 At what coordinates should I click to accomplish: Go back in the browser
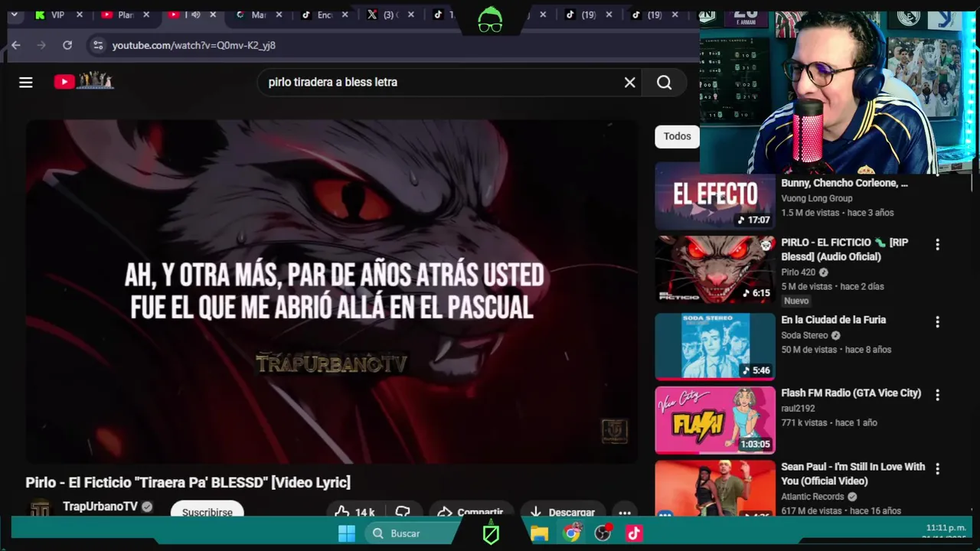pos(16,45)
